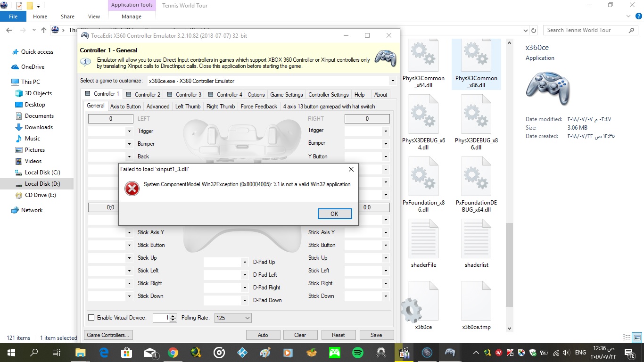Dismiss the xinput1_3.dll error with OK
This screenshot has height=362, width=644.
pyautogui.click(x=335, y=214)
